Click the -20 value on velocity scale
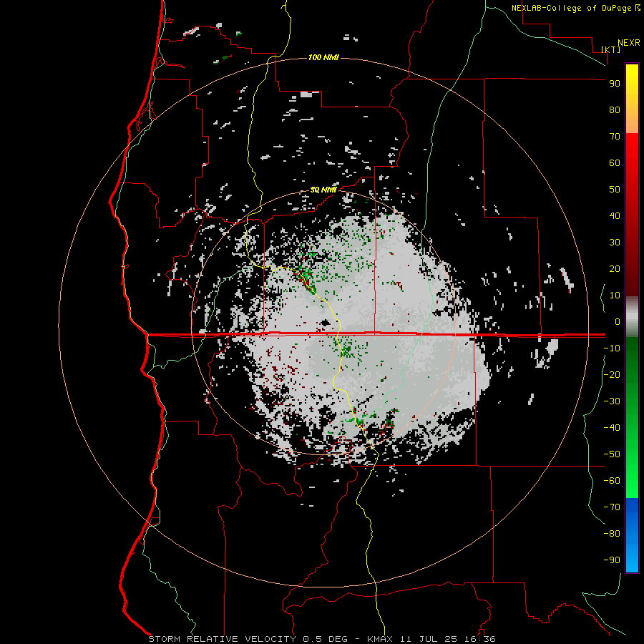The width and height of the screenshot is (644, 644). (612, 374)
